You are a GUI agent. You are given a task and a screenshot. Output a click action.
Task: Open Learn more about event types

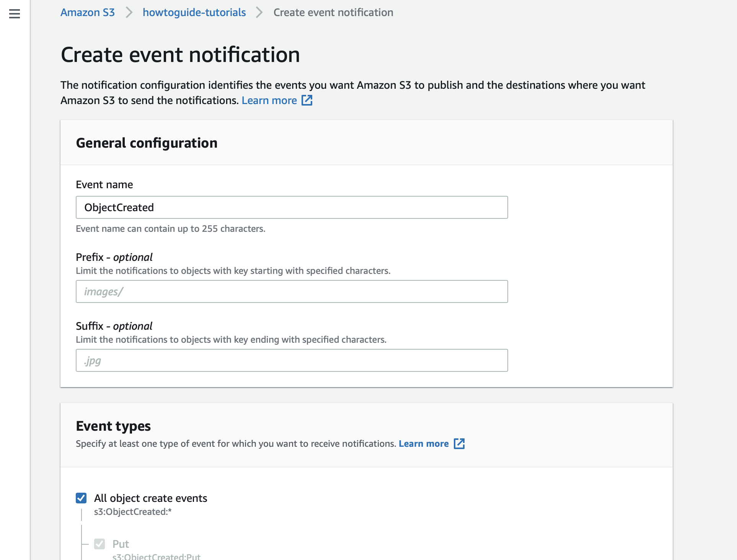423,443
